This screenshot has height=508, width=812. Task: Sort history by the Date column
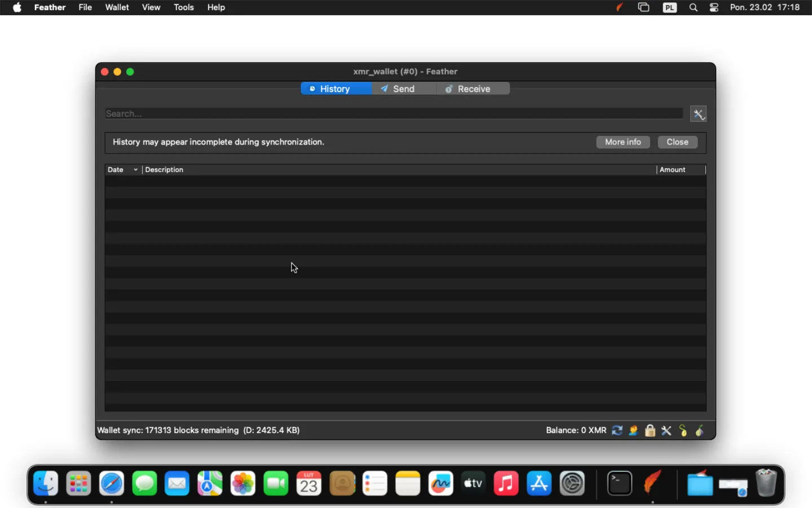[123, 170]
